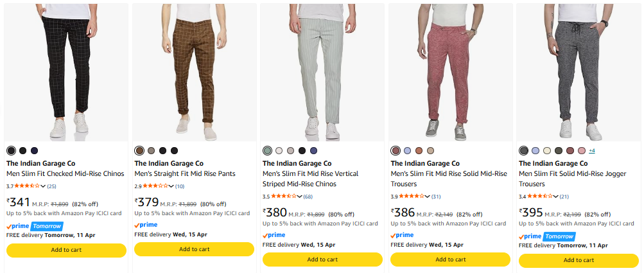Click the Prime logo under the ₹386 trousers

[x=402, y=235]
